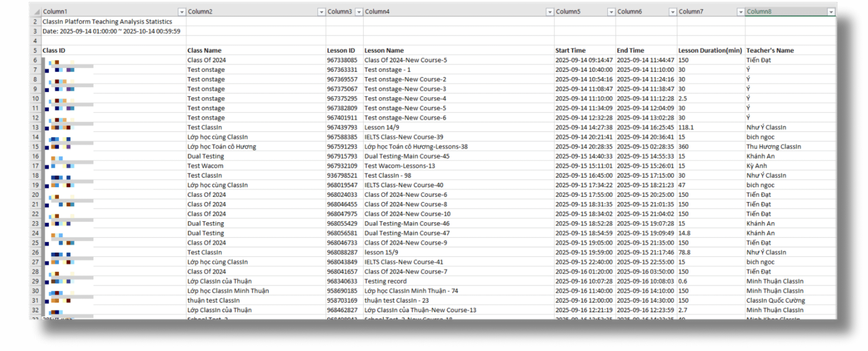Open the Column2 filter dropdown

pyautogui.click(x=321, y=12)
